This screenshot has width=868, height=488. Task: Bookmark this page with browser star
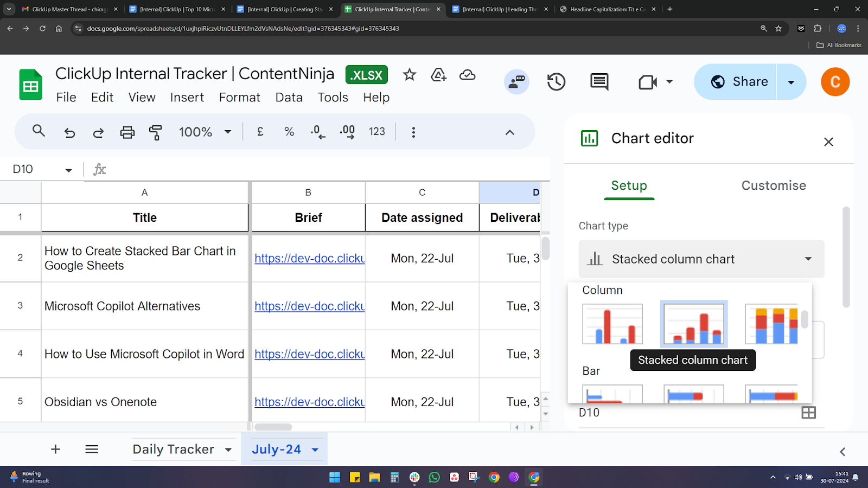click(778, 28)
